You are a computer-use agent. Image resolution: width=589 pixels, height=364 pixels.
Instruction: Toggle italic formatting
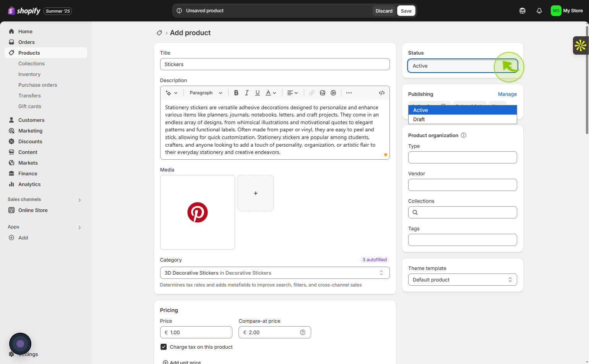pyautogui.click(x=247, y=93)
